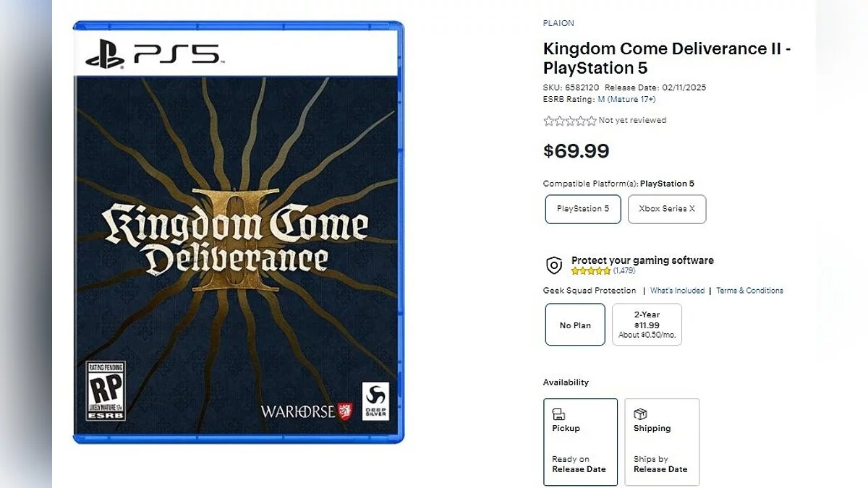Screen dimensions: 868x488
Task: Click the shield protection icon
Action: [554, 265]
